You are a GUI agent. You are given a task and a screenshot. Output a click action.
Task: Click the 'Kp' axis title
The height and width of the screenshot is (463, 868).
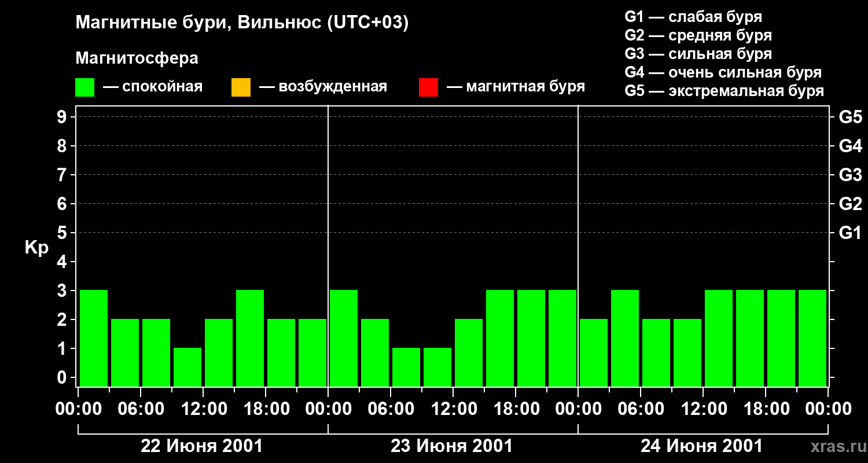(36, 248)
